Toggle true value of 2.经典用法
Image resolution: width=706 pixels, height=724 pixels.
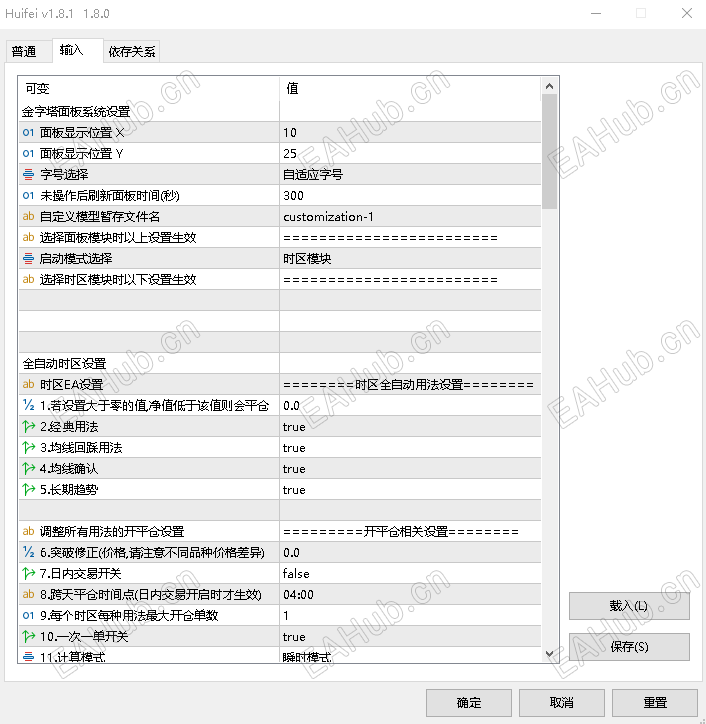pos(410,427)
